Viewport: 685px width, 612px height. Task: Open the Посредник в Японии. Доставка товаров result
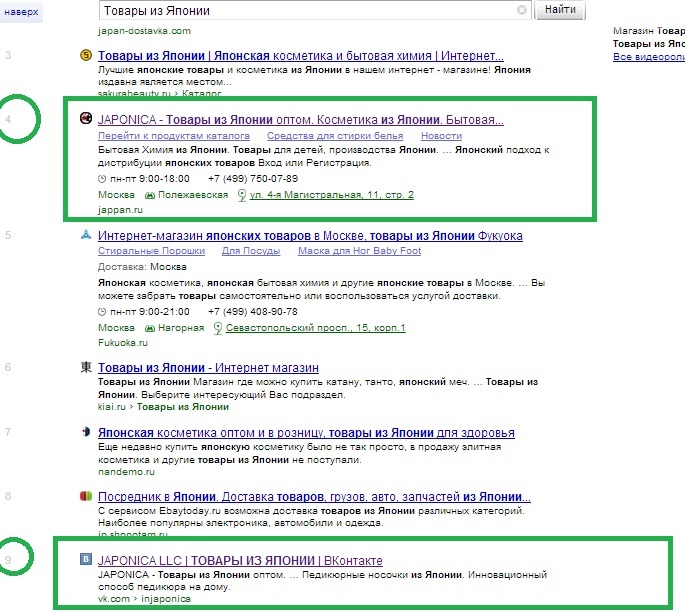(314, 497)
